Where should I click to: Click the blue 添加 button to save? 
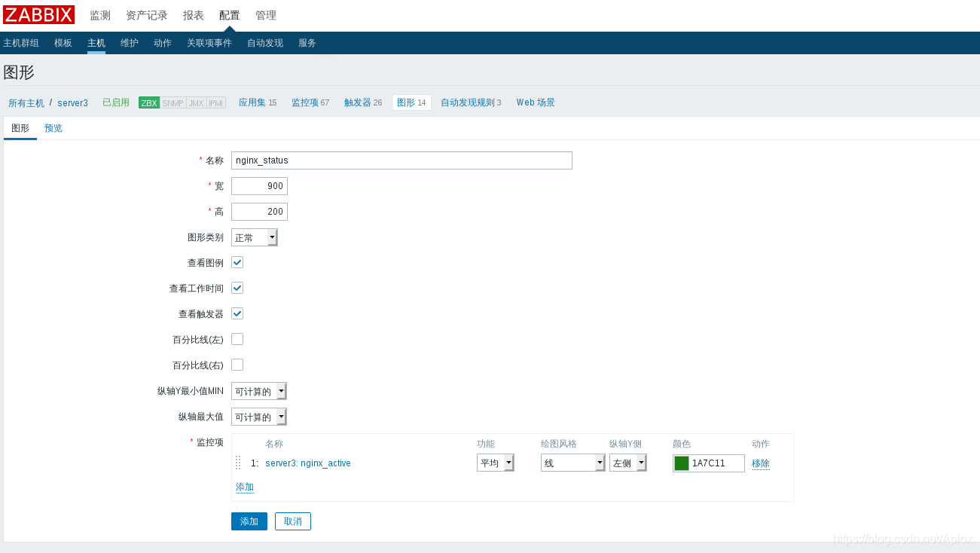click(x=249, y=521)
